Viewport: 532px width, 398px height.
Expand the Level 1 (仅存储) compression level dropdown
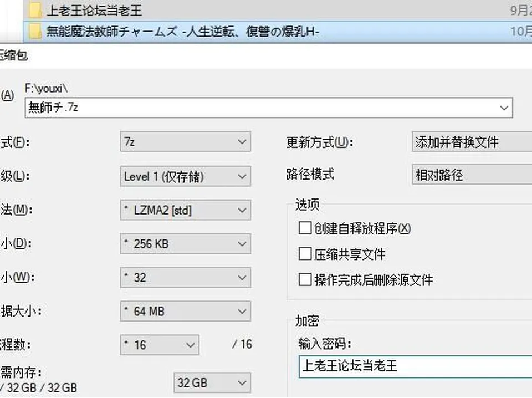coord(185,176)
